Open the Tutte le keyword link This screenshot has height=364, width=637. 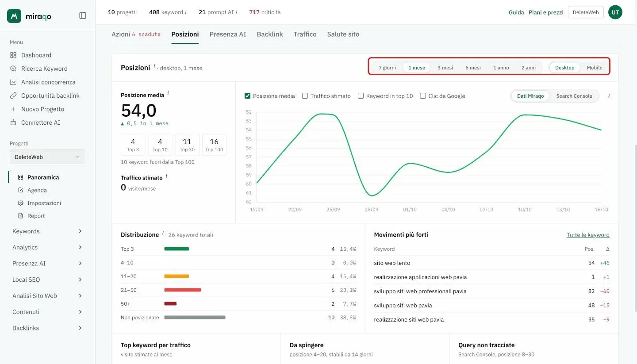[588, 235]
